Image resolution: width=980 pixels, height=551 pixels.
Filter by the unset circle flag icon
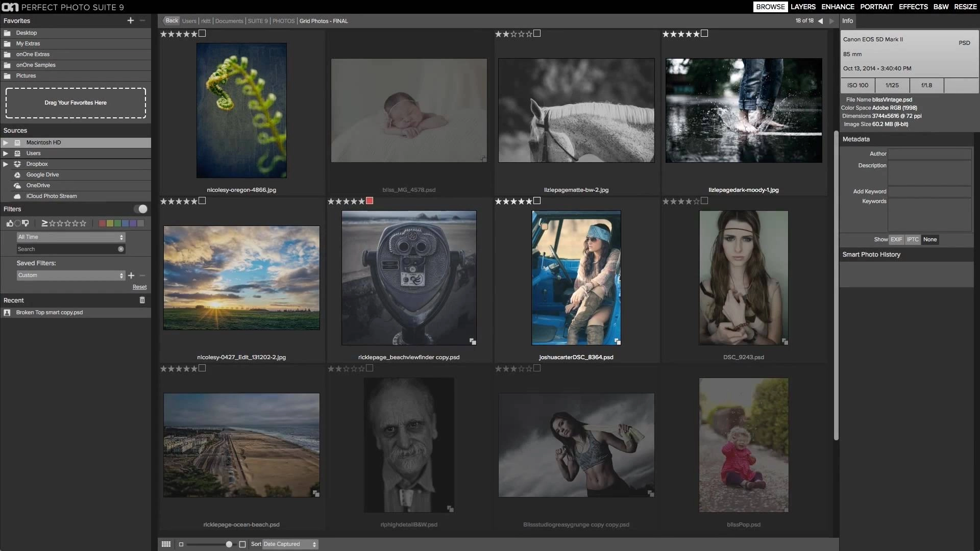tap(18, 223)
